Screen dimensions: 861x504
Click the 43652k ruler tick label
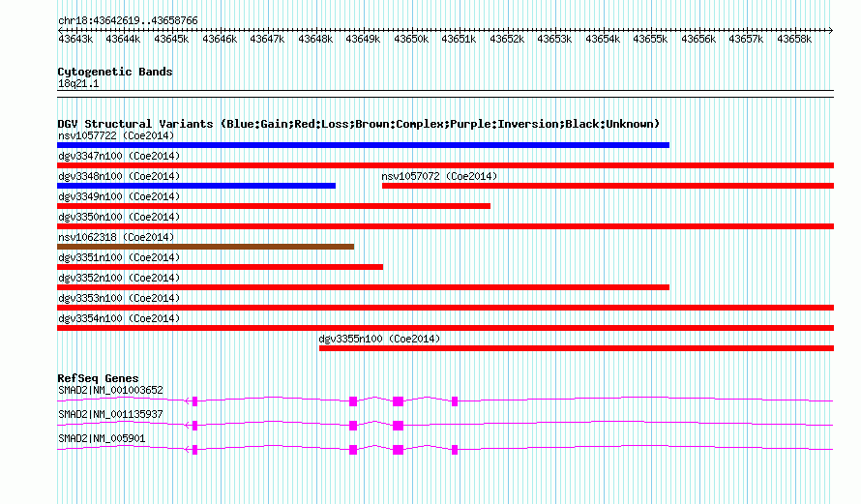coord(507,39)
